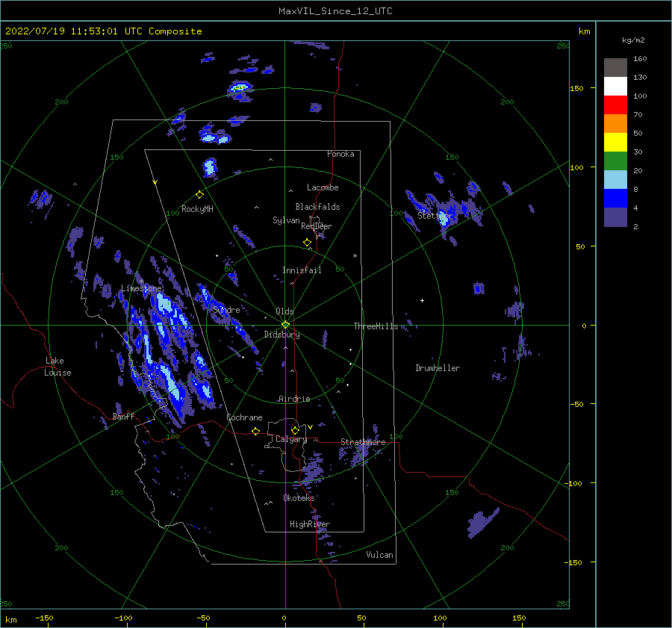
Task: Click the bright VIL storm cell near top center
Action: click(x=239, y=88)
